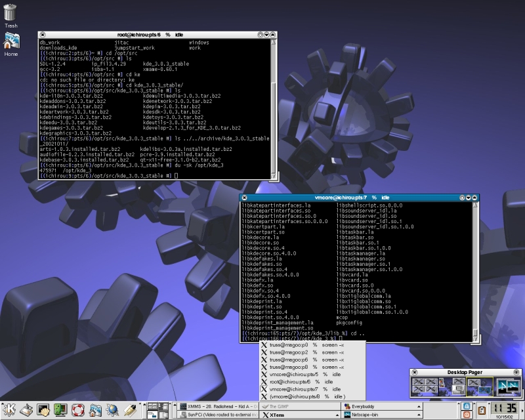
Task: Open the Trash desktop icon
Action: point(10,13)
